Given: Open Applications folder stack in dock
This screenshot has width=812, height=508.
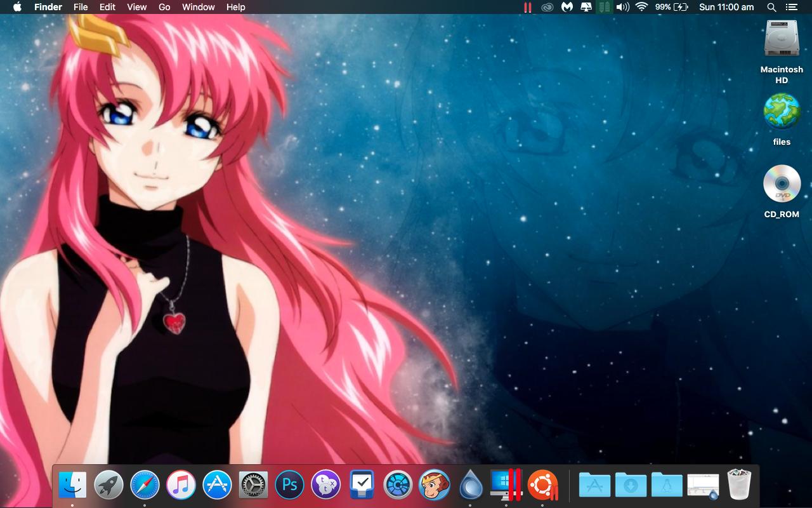Looking at the screenshot, I should coord(594,485).
